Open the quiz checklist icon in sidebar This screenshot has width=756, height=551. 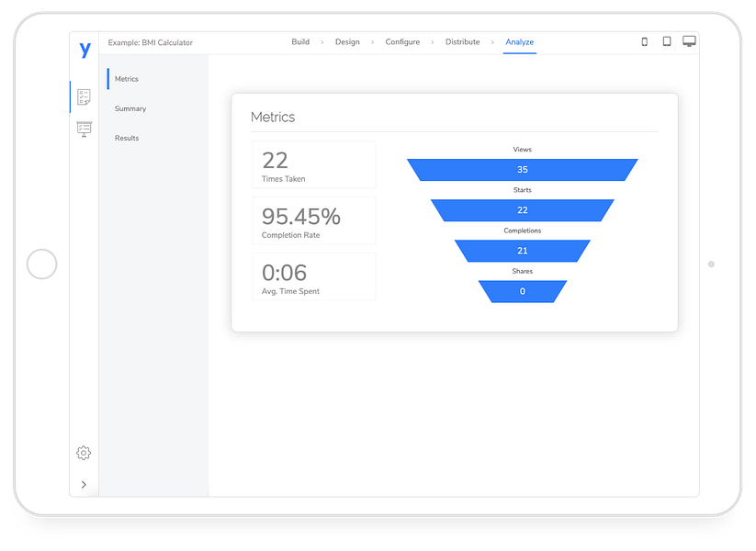tap(84, 97)
